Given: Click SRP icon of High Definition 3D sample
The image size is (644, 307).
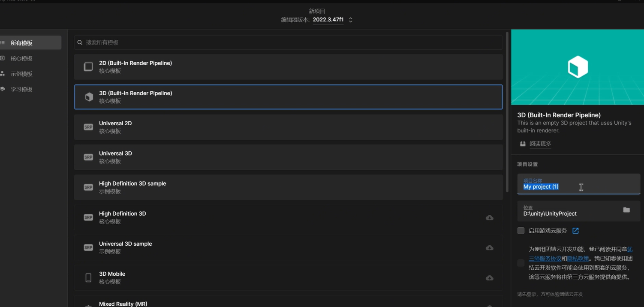Looking at the screenshot, I should [88, 187].
